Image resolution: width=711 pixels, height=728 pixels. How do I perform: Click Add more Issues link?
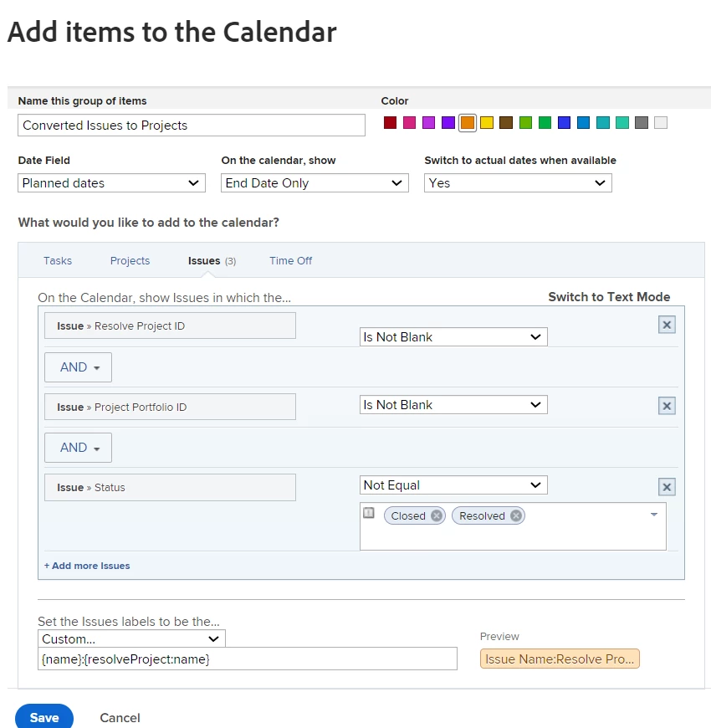(x=87, y=566)
